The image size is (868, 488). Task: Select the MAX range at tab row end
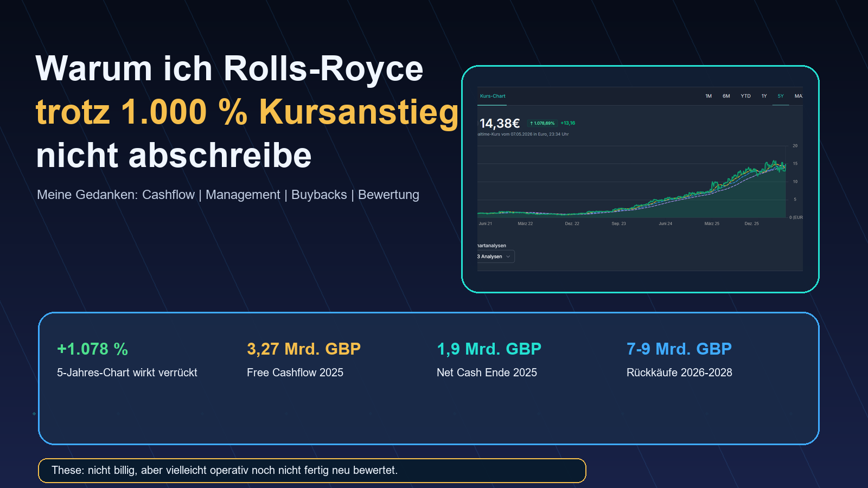[x=799, y=96]
